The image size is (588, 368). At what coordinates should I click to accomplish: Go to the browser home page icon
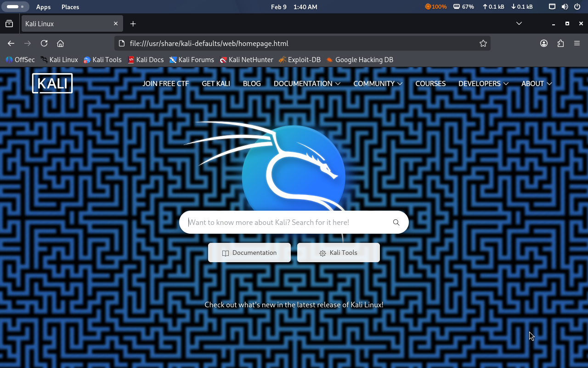point(60,43)
